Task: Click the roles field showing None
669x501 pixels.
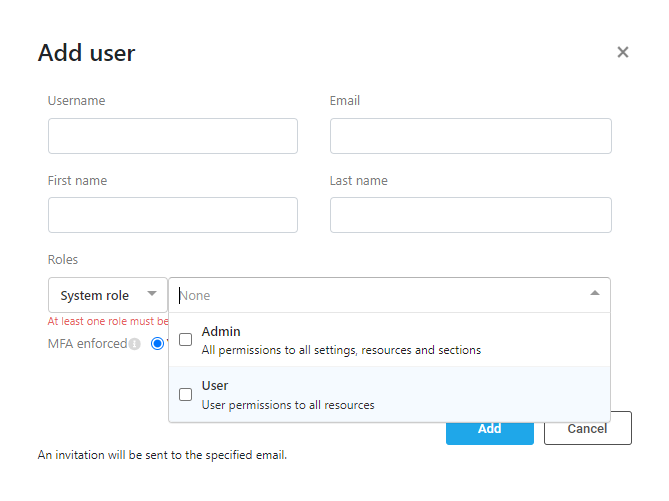Action: 380,295
